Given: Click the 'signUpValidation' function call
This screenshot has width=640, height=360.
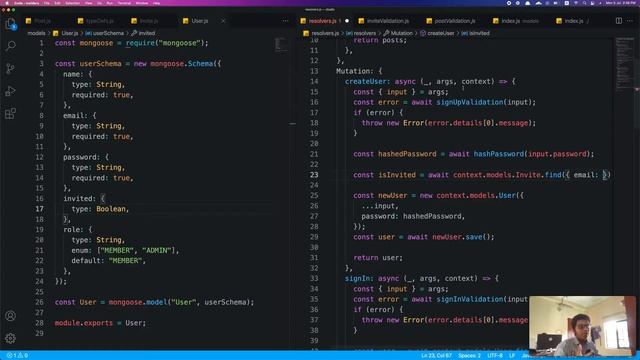Looking at the screenshot, I should (x=470, y=102).
